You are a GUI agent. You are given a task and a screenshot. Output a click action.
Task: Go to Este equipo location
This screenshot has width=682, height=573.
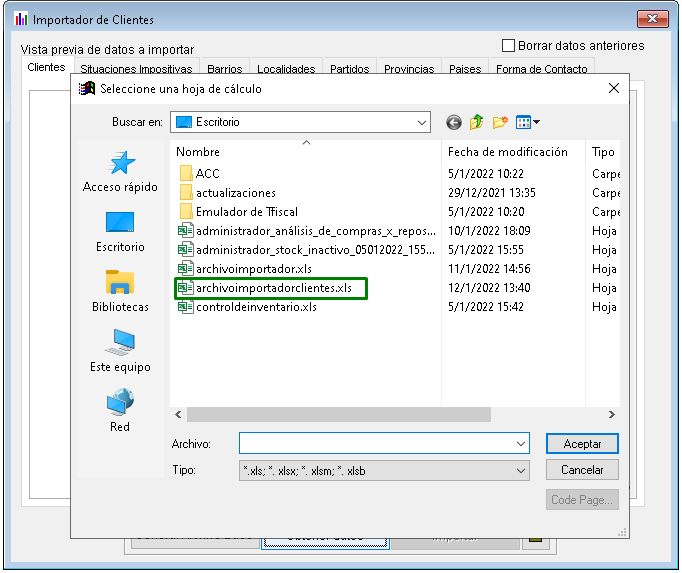[120, 352]
